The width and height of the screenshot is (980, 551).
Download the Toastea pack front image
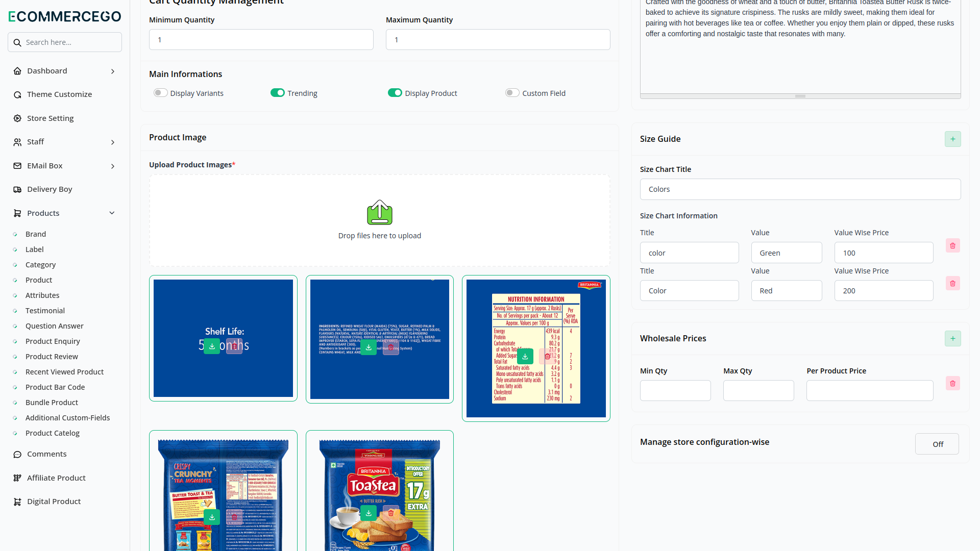369,513
